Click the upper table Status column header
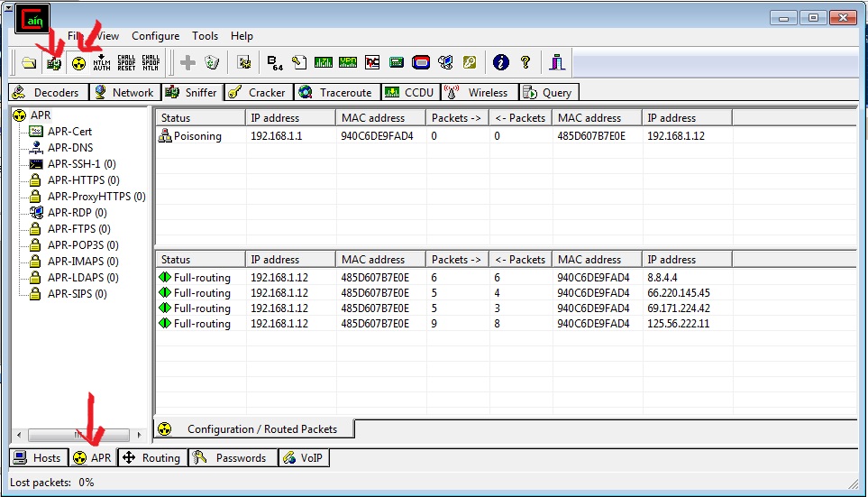 click(x=200, y=118)
